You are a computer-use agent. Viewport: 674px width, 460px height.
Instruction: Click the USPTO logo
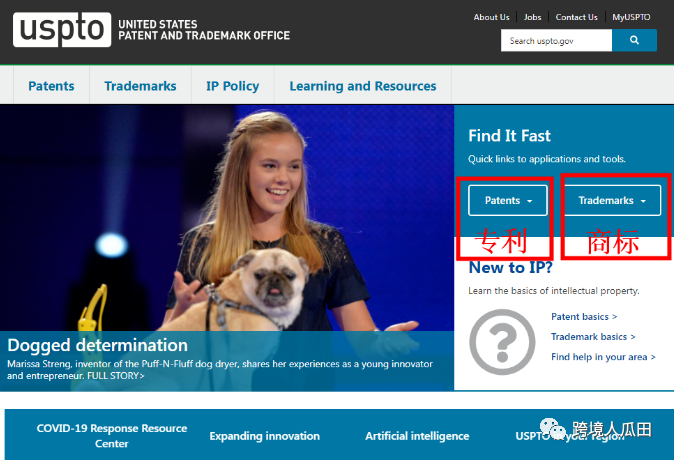pos(61,29)
